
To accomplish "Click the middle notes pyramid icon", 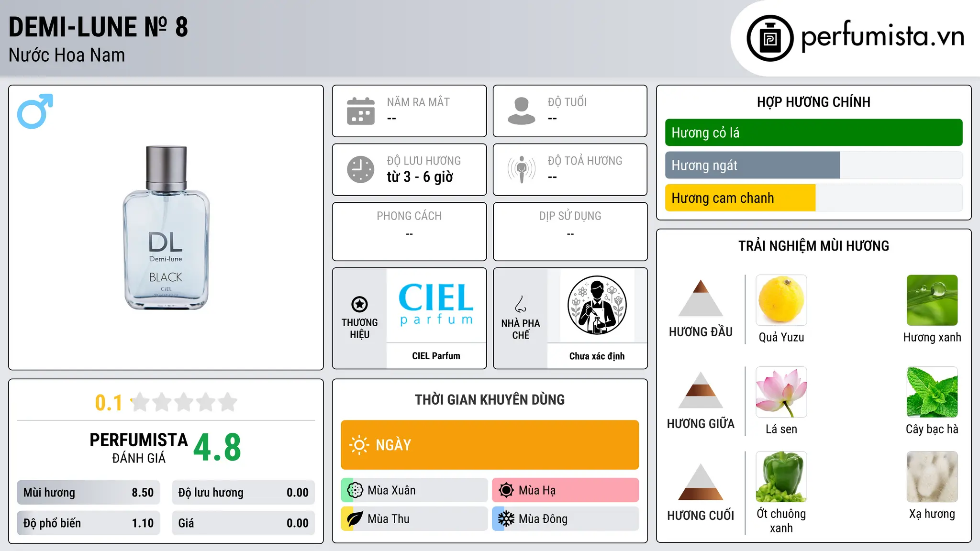I will 701,390.
